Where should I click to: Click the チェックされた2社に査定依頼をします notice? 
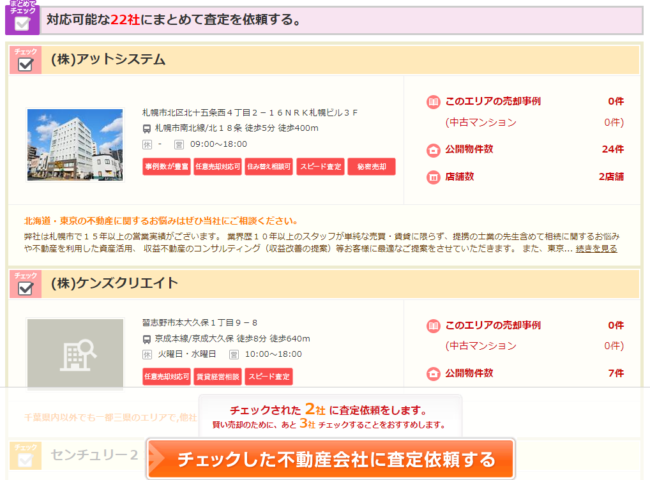(x=328, y=410)
